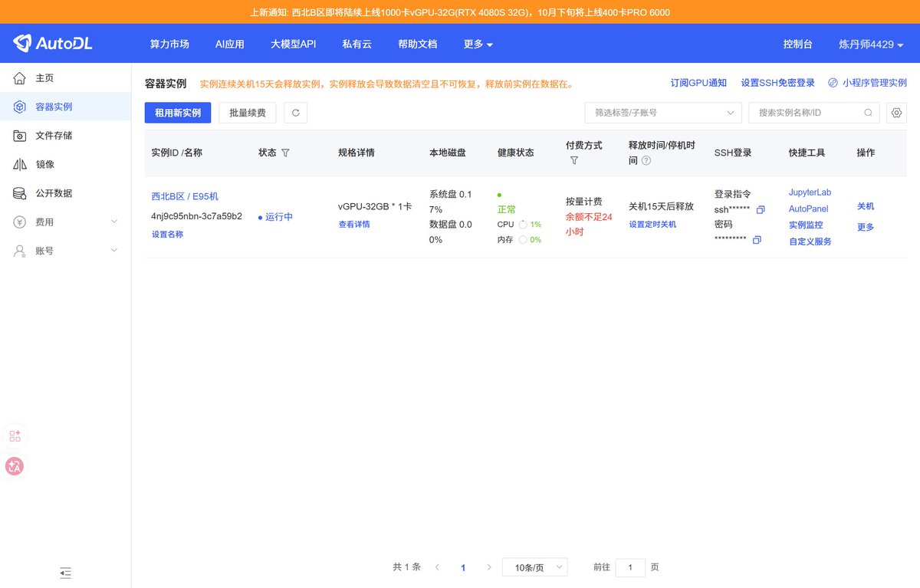Open the 小程序管理实例 link
The image size is (920, 588).
point(875,83)
